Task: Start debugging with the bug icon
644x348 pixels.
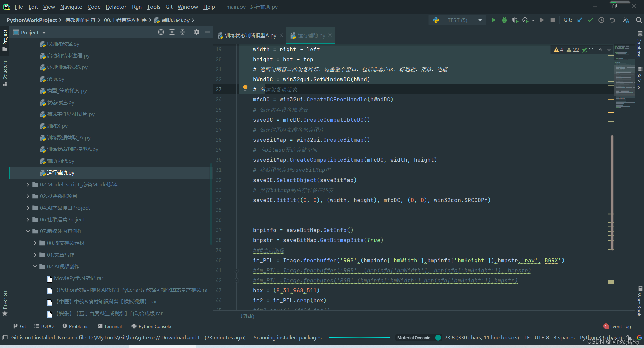Action: 504,20
